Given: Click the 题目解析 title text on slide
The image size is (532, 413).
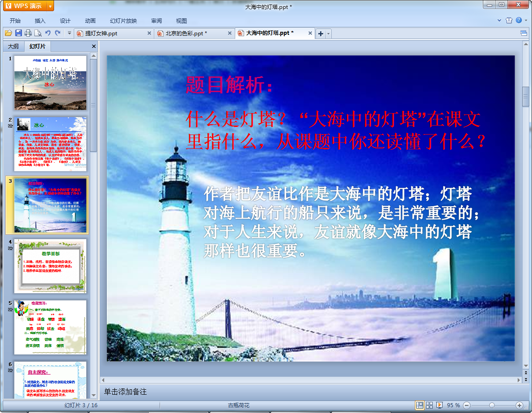Looking at the screenshot, I should pos(229,85).
